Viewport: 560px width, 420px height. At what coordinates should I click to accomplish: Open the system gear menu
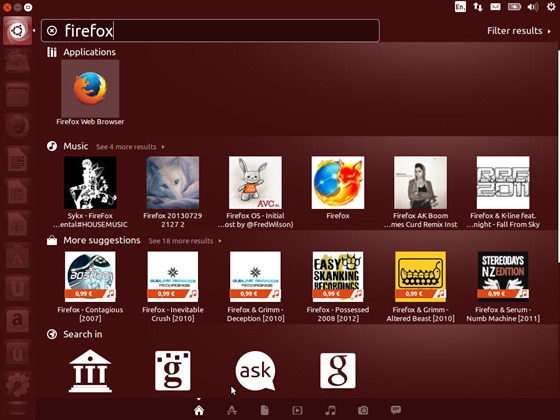tap(551, 6)
